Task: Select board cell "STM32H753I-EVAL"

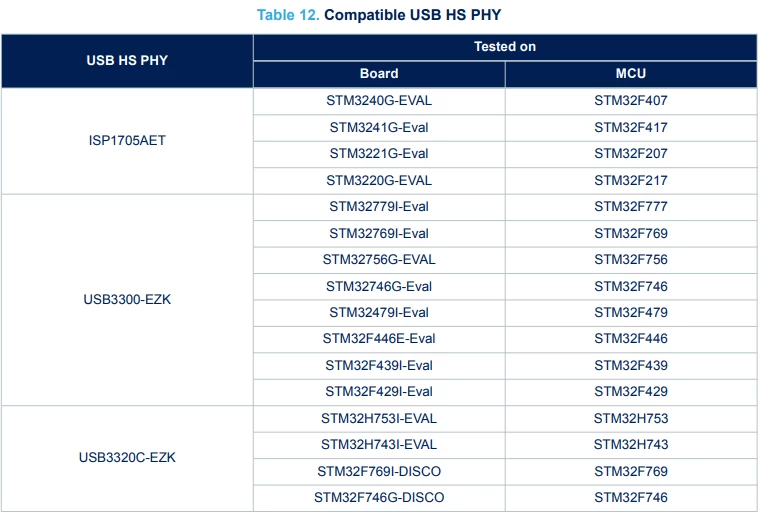Action: coord(379,419)
